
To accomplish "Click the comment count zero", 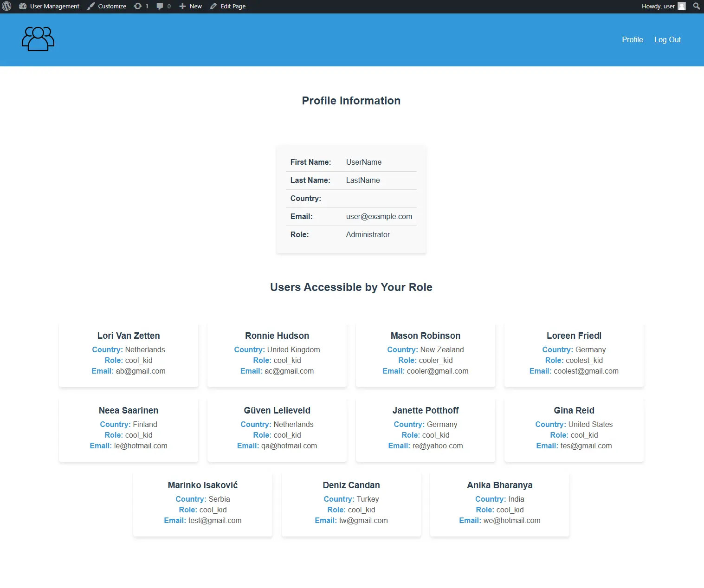I will point(168,6).
